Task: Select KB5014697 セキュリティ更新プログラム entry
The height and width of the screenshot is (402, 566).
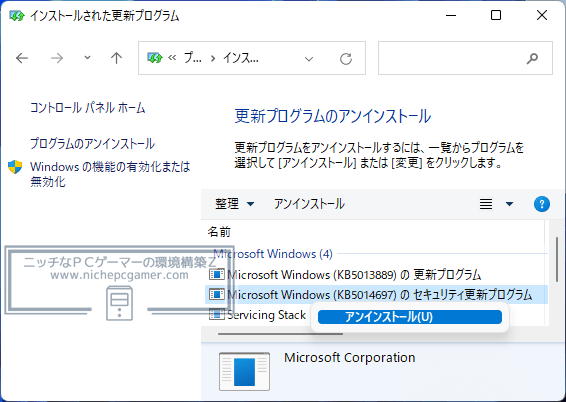Action: (376, 294)
